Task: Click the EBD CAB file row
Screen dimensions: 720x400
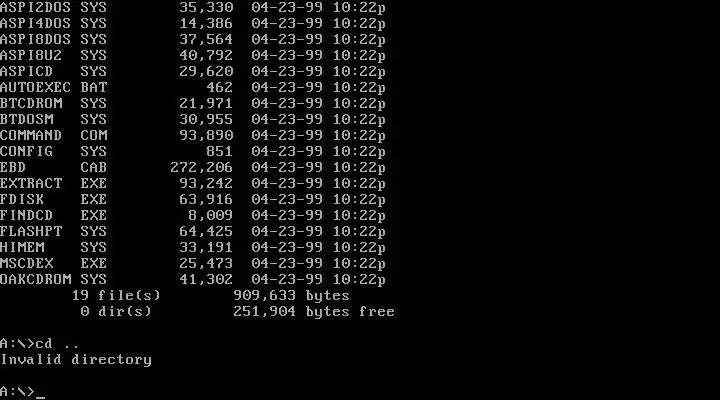Action: tap(192, 167)
